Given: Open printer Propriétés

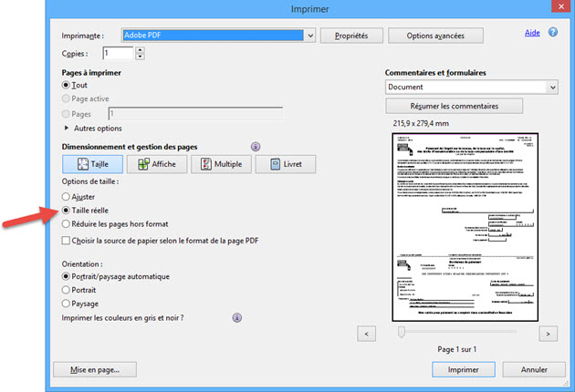Looking at the screenshot, I should [x=351, y=36].
